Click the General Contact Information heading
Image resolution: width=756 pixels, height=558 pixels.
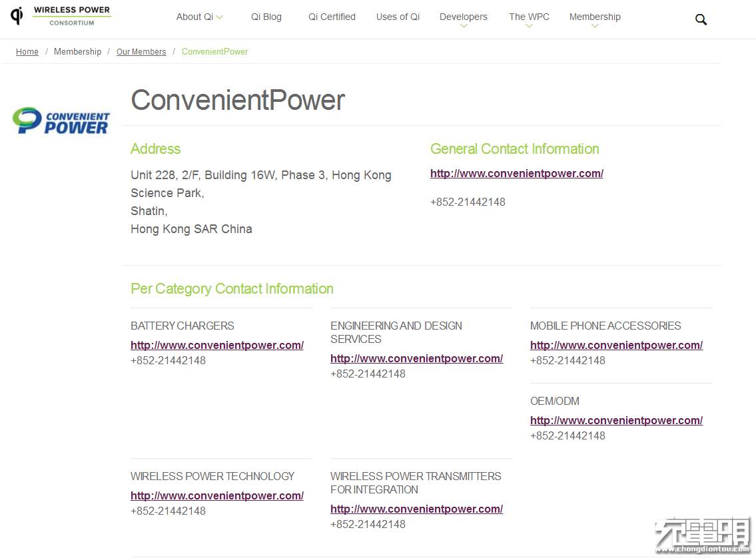514,149
